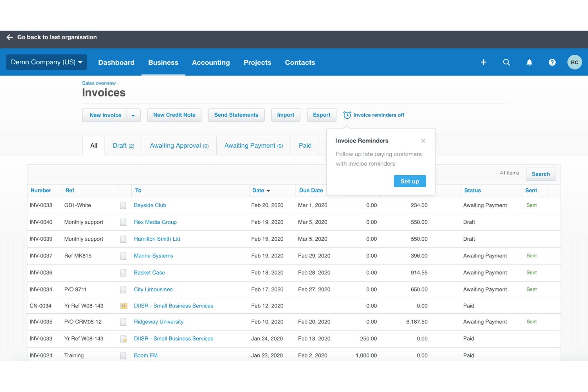Image resolution: width=588 pixels, height=392 pixels.
Task: Expand the Demo Company (US) organisation dropdown
Action: pos(46,62)
